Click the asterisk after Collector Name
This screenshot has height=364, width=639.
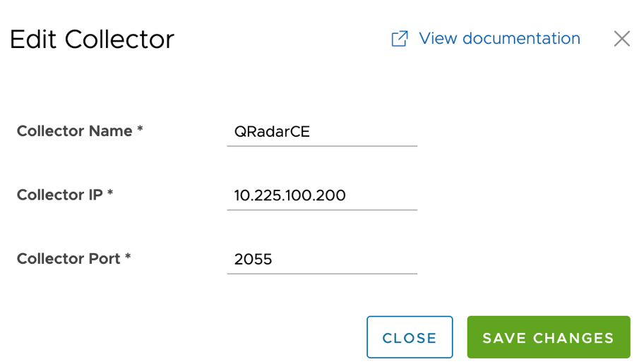pos(140,131)
